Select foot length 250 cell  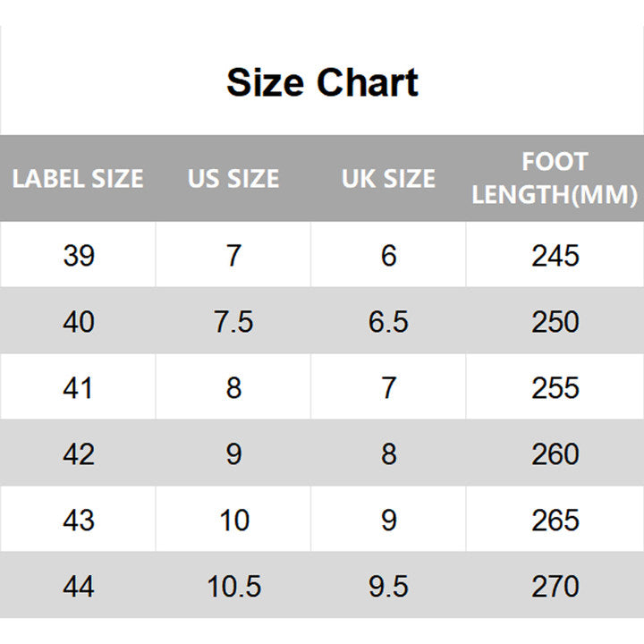[x=555, y=322]
